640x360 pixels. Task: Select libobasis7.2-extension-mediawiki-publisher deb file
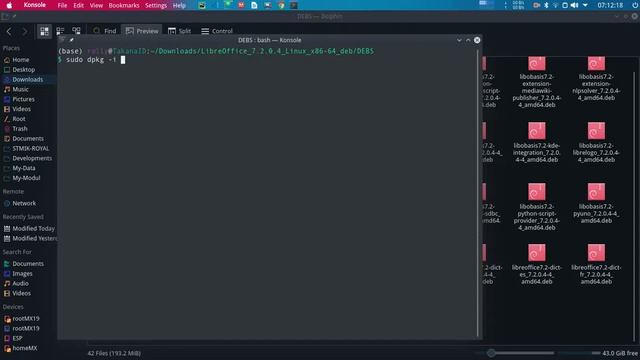point(537,82)
